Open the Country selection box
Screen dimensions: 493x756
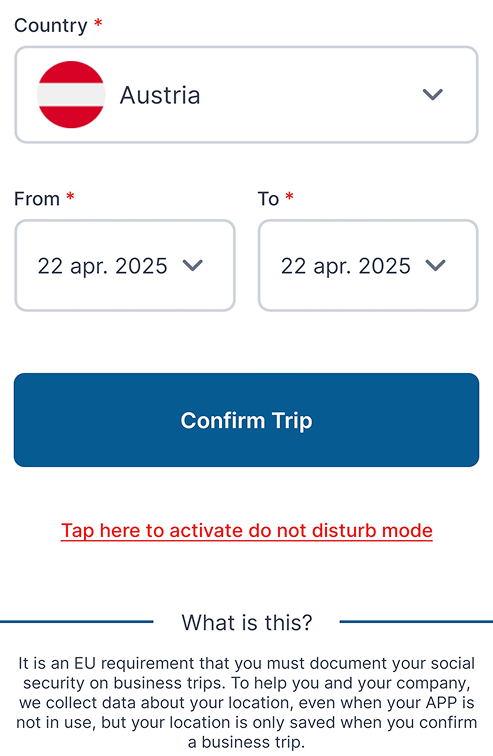coord(246,94)
